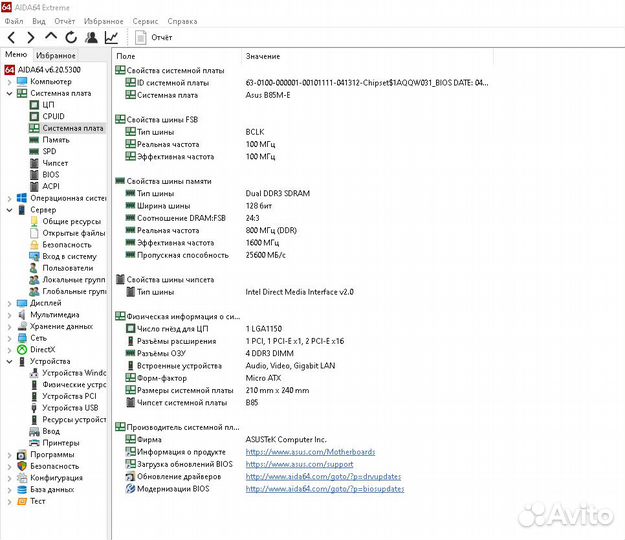Open the Справка menu
This screenshot has width=625, height=540.
point(182,21)
